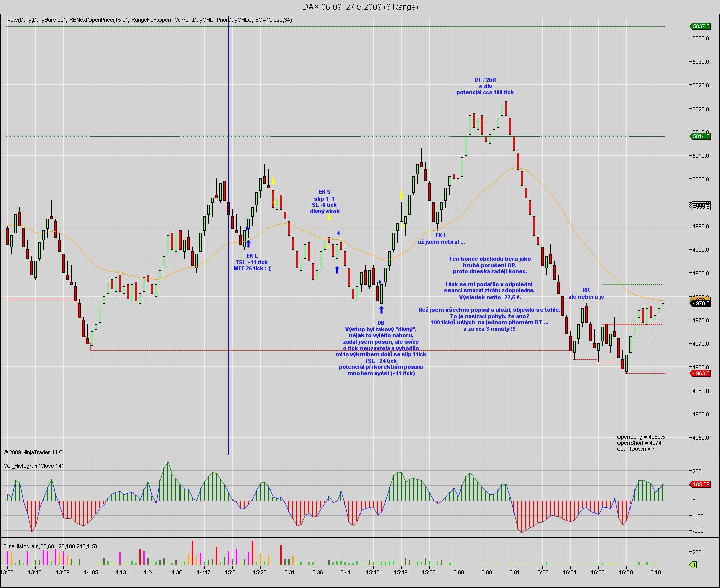Select the 16:03 time axis label
Image resolution: width=720 pixels, height=588 pixels.
click(x=542, y=572)
